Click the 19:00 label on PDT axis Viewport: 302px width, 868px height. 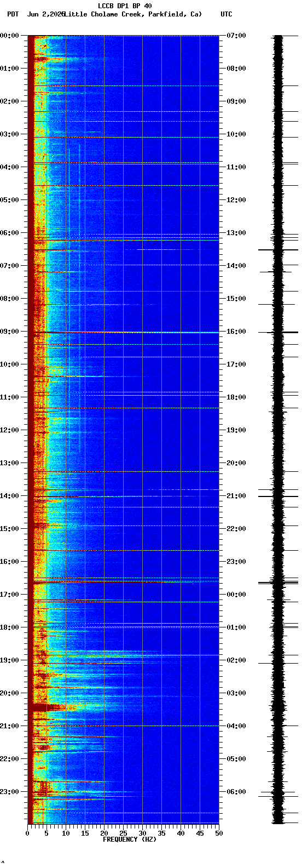coord(9,660)
